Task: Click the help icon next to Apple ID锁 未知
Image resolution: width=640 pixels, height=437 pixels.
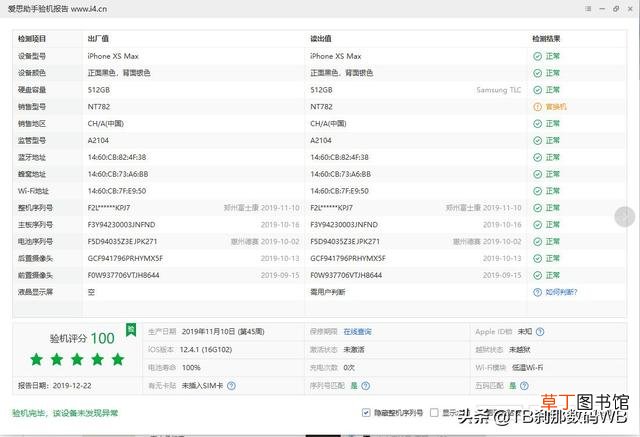Action: [540, 332]
